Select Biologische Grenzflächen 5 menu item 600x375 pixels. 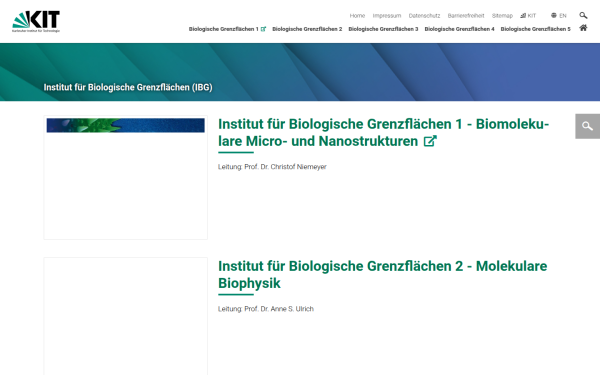535,29
